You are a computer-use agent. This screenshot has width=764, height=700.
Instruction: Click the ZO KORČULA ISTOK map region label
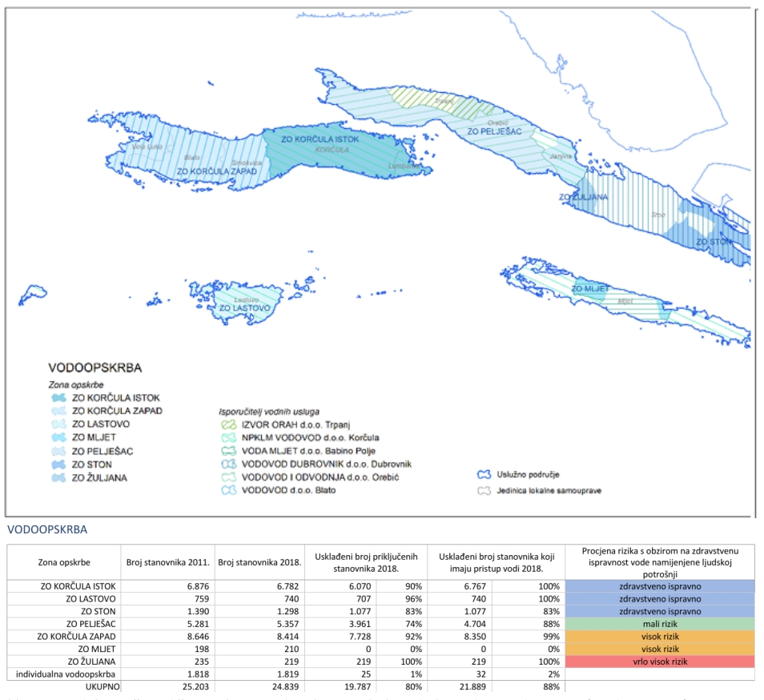coord(320,139)
